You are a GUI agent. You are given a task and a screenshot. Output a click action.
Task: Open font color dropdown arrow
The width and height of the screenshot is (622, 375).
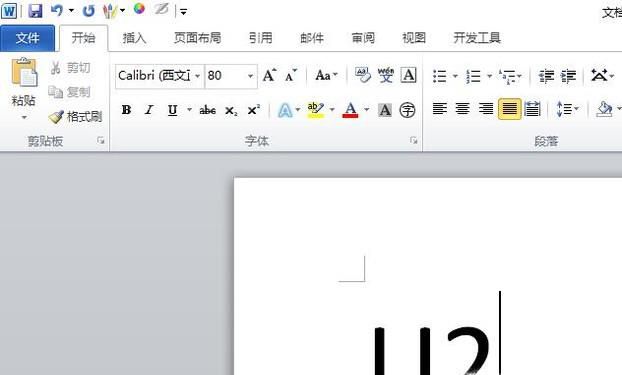[x=367, y=110]
